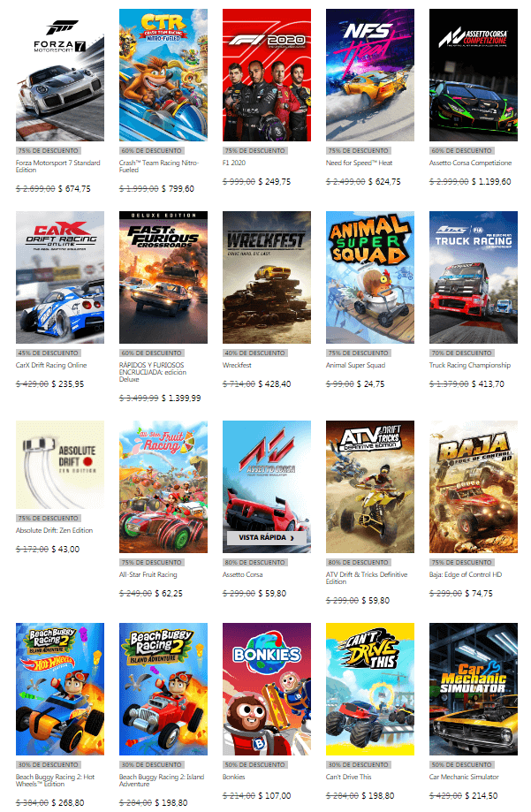Open Beach Buggy Racing 2 Hot Wheels cover
Image resolution: width=531 pixels, height=812 pixels.
(x=59, y=689)
